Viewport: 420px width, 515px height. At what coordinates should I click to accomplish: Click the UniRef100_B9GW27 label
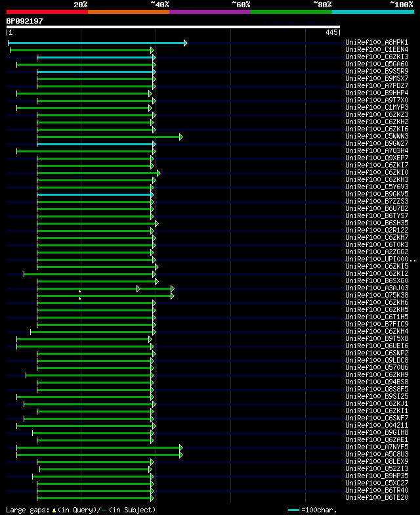(x=377, y=143)
